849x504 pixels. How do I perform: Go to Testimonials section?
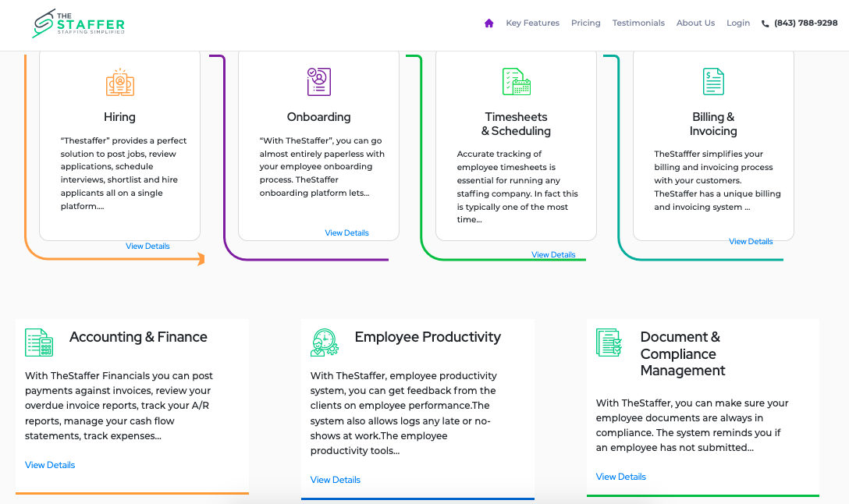tap(638, 23)
